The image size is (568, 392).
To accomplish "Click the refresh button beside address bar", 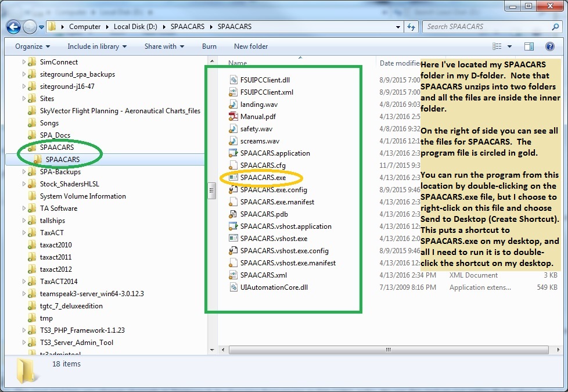I will (x=411, y=27).
